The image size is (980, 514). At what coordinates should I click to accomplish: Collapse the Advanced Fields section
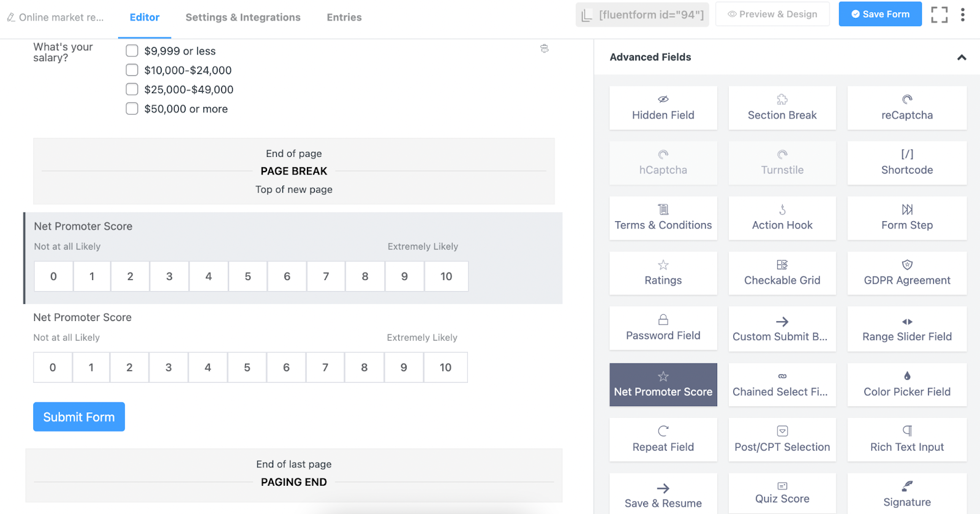click(961, 58)
